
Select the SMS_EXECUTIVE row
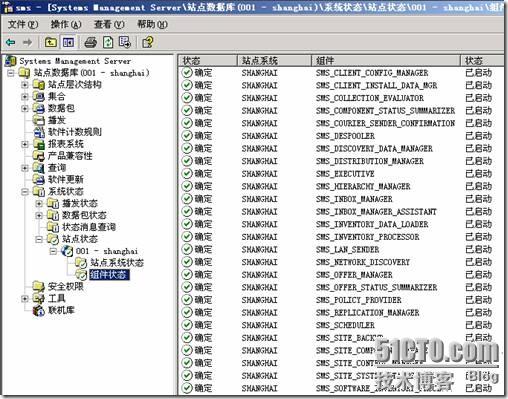pyautogui.click(x=341, y=174)
